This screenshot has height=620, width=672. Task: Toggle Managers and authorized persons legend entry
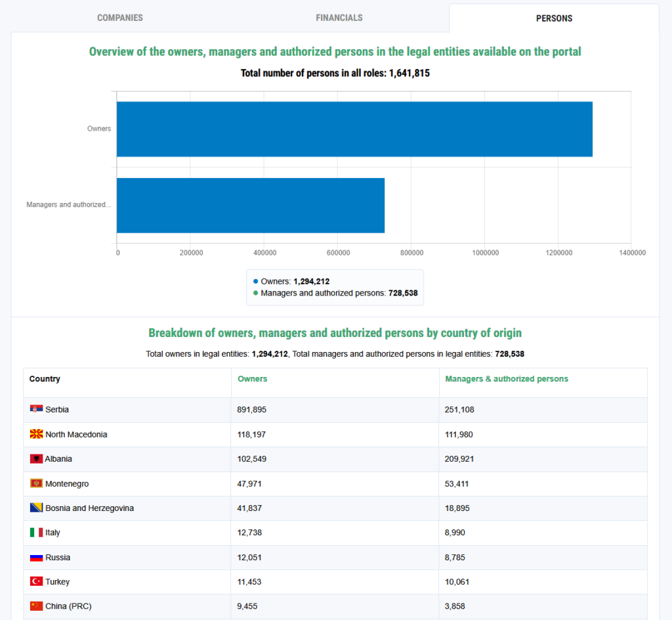(335, 293)
